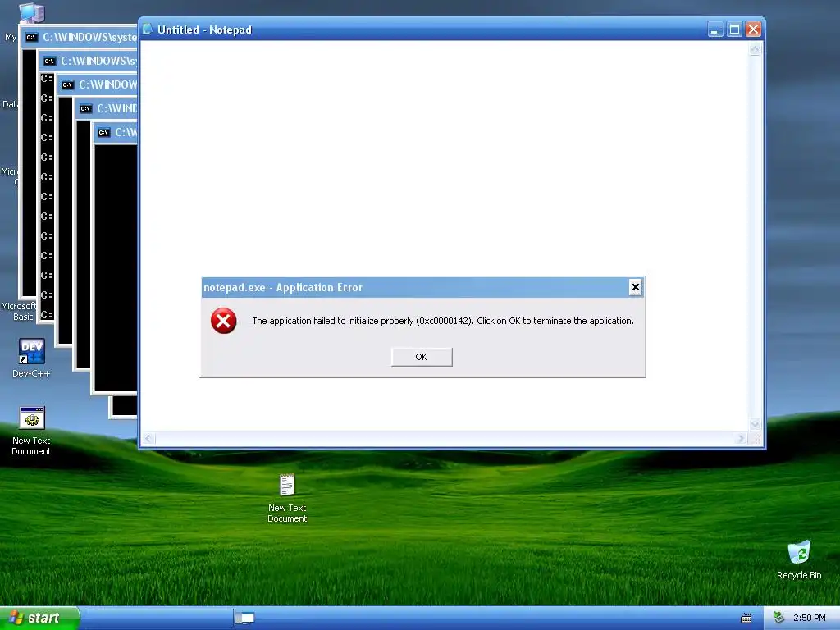Screen dimensions: 840x630
Task: Click the keyboard icon in the taskbar
Action: pos(746,619)
